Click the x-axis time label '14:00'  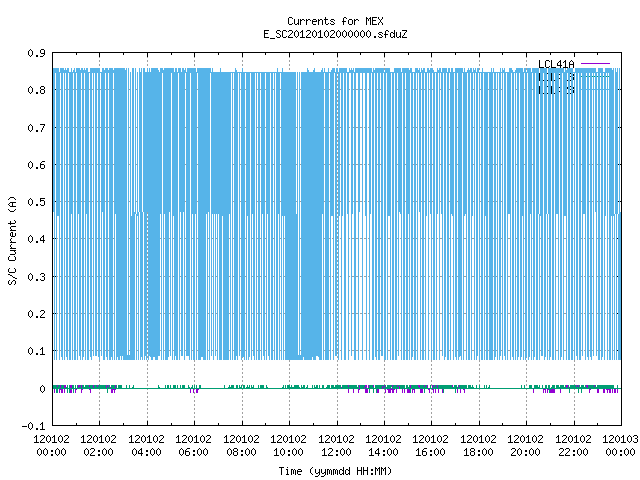tap(383, 452)
